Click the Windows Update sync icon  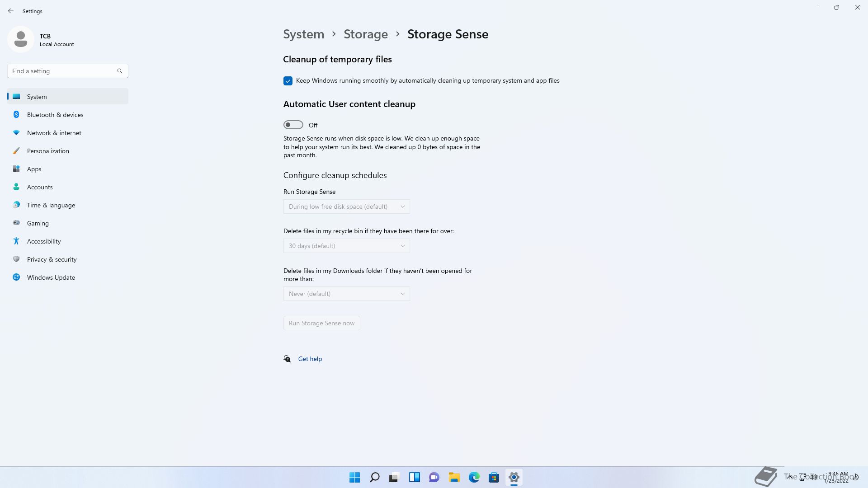[16, 277]
